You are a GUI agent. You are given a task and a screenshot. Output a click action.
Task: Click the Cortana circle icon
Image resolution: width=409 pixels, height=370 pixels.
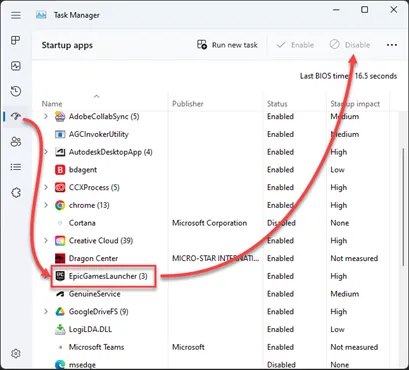pos(60,223)
